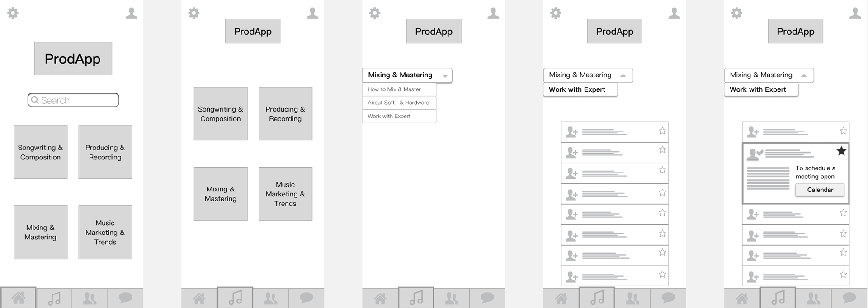Click the down arrow on the bold Mixing & Mastering dropdown
Image resolution: width=868 pixels, height=308 pixels.
click(445, 76)
